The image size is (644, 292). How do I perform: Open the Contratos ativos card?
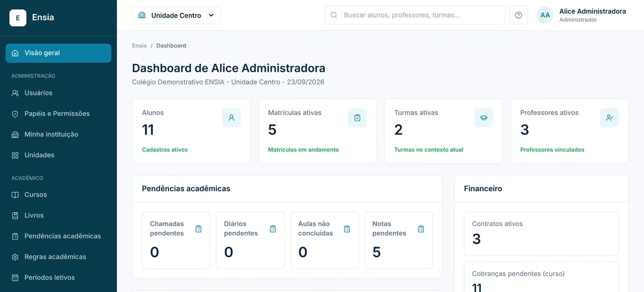541,234
